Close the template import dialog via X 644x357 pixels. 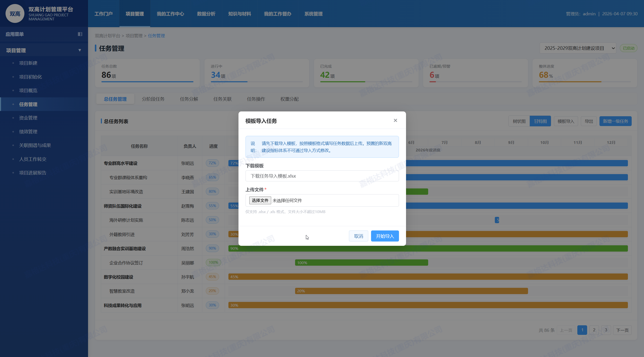pos(395,121)
